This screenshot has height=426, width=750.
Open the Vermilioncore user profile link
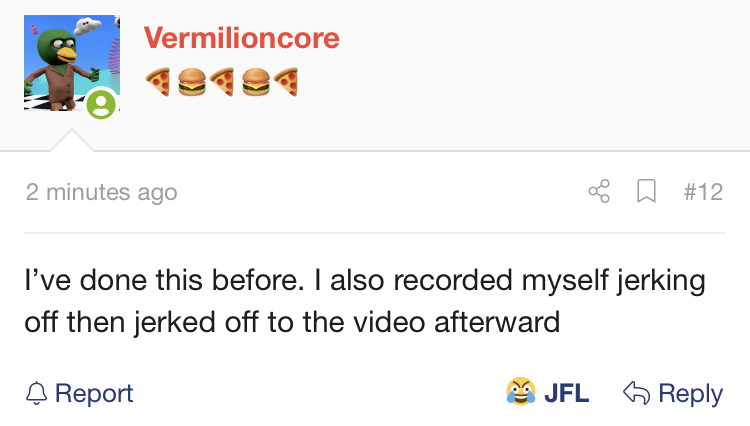(x=242, y=37)
